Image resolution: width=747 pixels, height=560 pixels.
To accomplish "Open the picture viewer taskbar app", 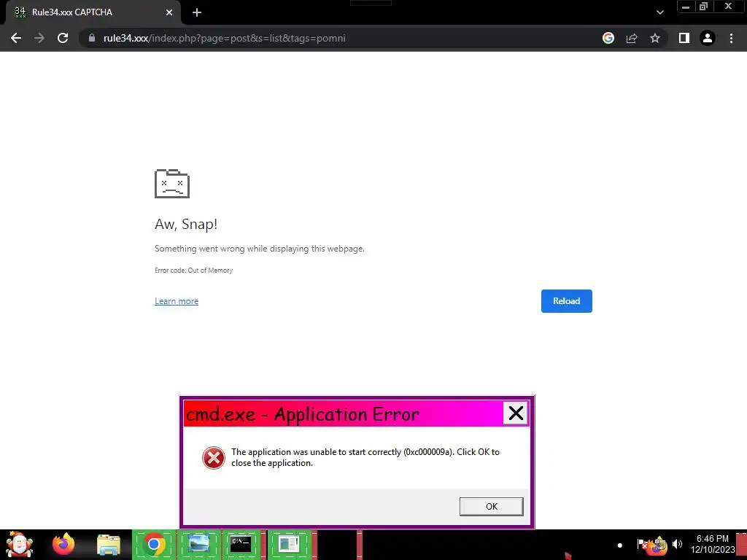I will pyautogui.click(x=198, y=544).
